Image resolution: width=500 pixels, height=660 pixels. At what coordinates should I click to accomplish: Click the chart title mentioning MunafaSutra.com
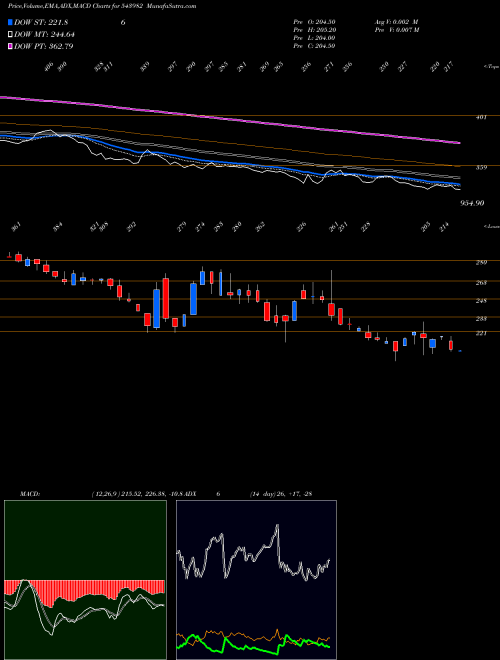[x=102, y=6]
